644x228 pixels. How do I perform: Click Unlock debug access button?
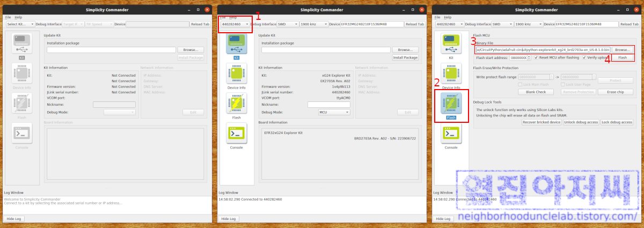click(581, 122)
